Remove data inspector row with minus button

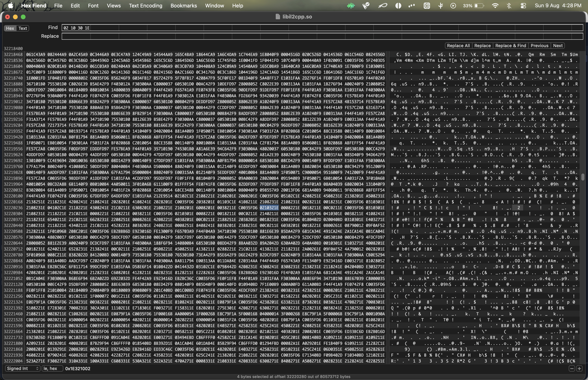point(572,368)
